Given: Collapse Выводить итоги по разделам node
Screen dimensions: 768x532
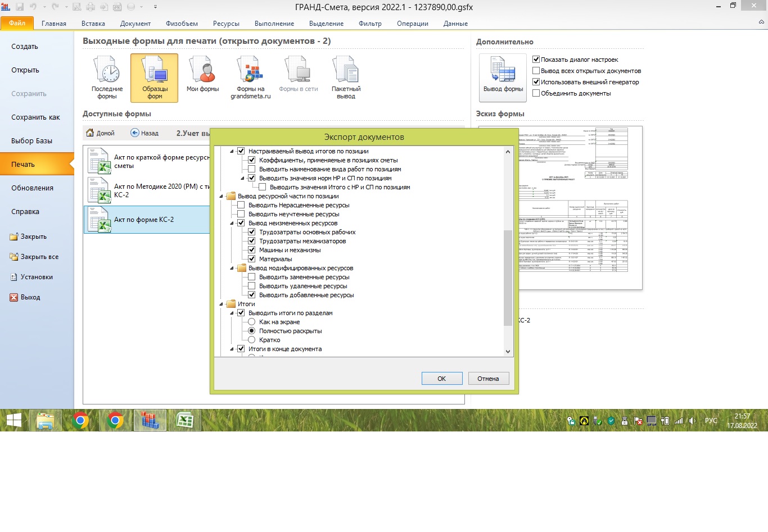Looking at the screenshot, I should click(232, 313).
